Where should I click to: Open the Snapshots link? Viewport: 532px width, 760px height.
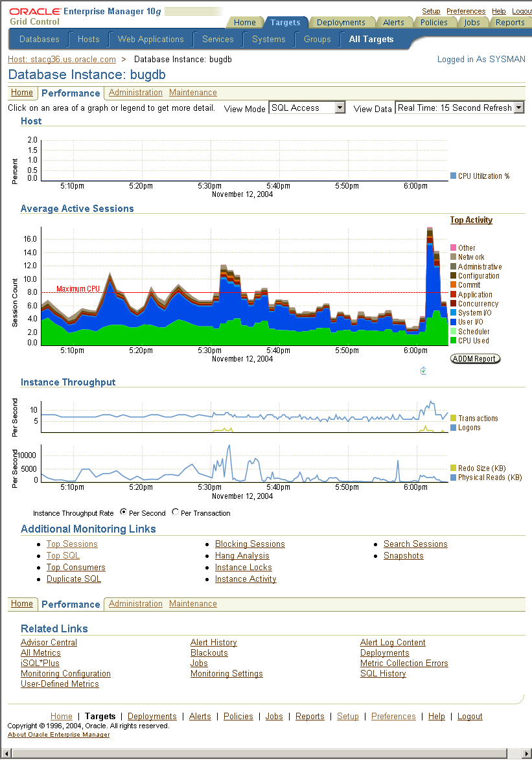pos(404,555)
